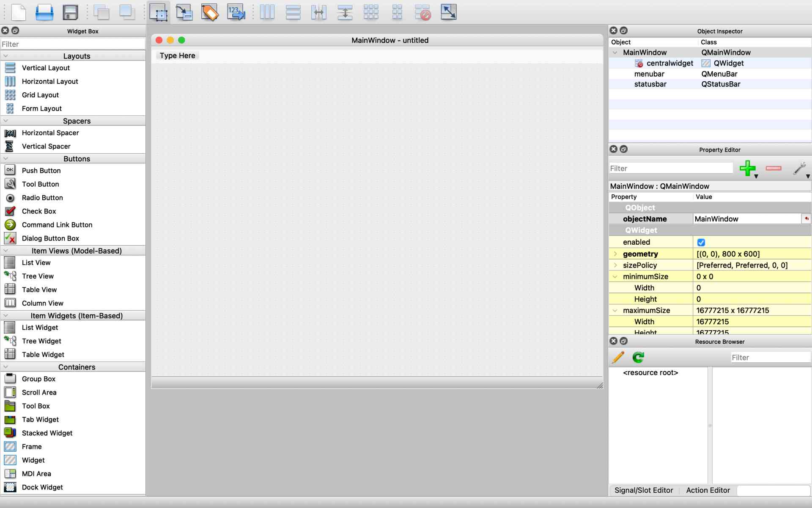Apply Lay Out Horizontally toolbar icon
This screenshot has width=812, height=508.
pos(267,12)
